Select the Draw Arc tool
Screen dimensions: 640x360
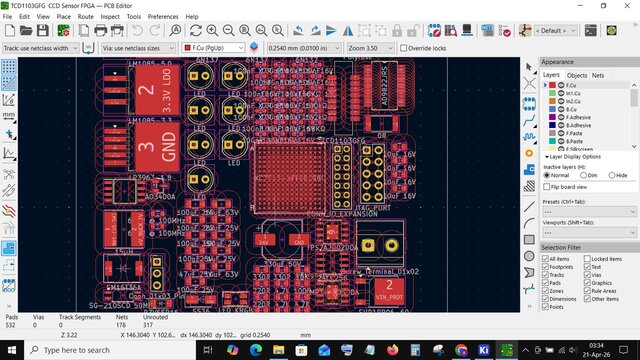tap(529, 223)
